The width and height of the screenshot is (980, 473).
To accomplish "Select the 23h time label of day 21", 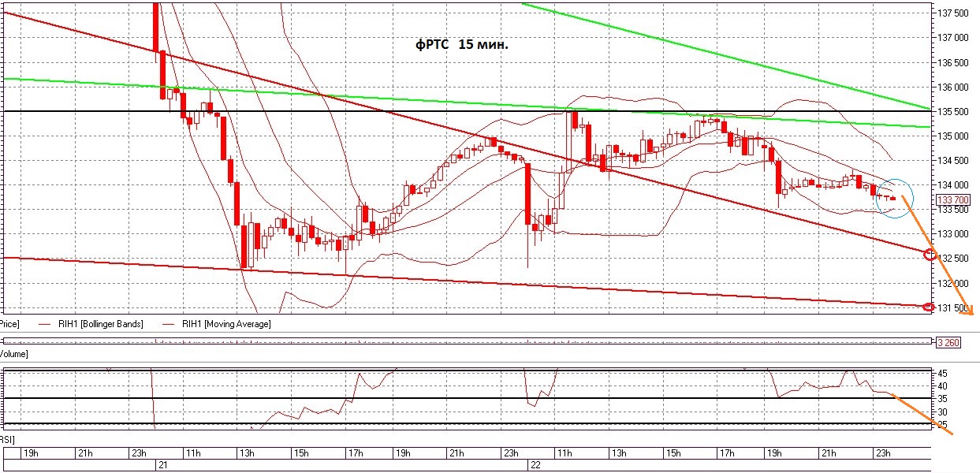I will (x=509, y=453).
